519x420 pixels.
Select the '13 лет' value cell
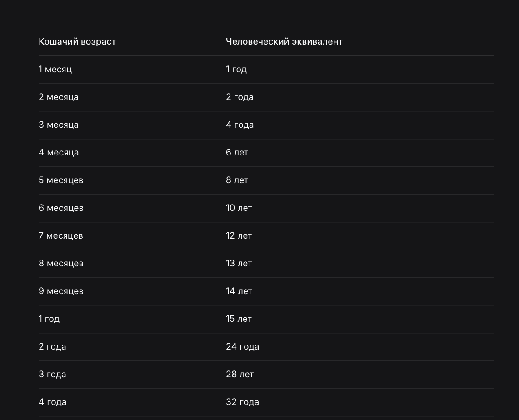239,264
